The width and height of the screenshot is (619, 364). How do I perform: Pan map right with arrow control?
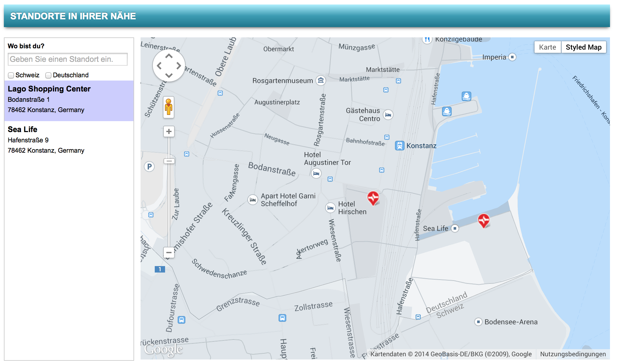pos(179,66)
